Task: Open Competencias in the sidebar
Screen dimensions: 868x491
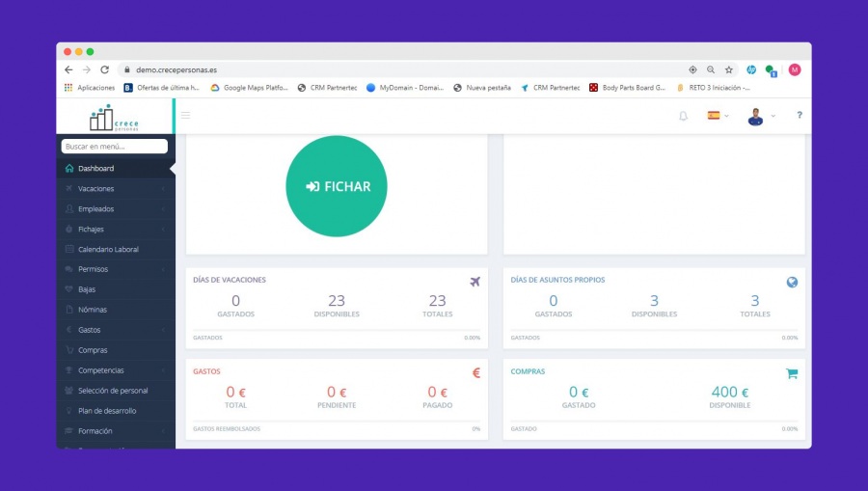Action: (x=116, y=370)
